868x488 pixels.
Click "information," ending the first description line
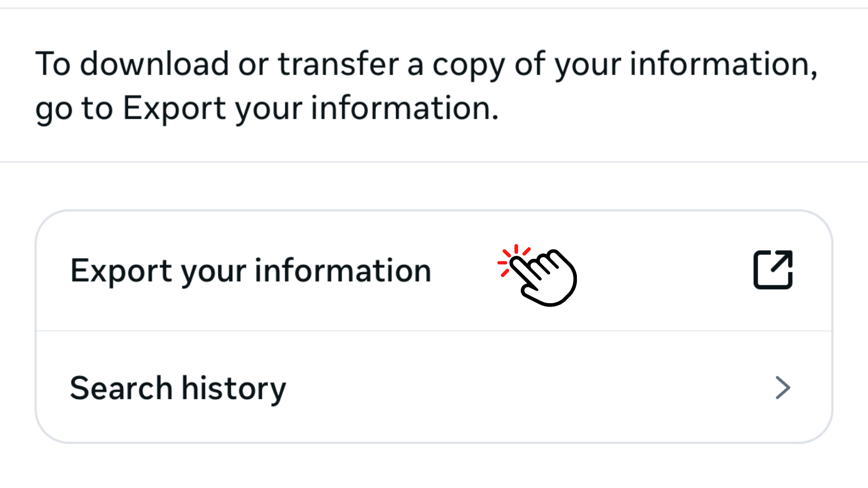point(723,64)
